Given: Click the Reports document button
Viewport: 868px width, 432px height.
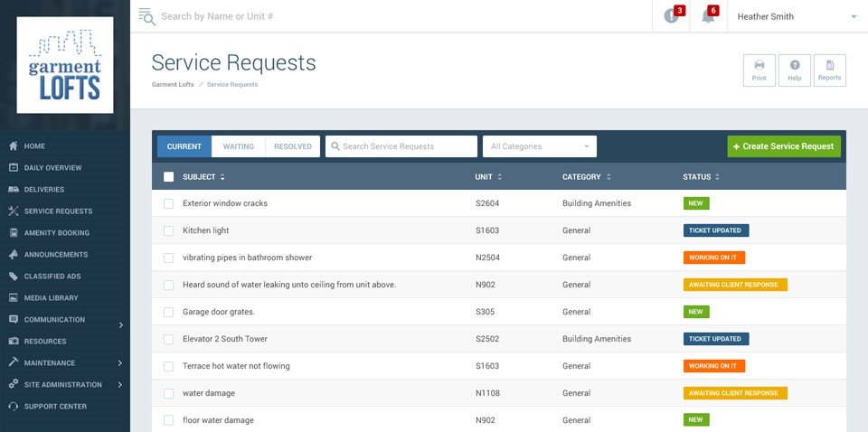Looking at the screenshot, I should pos(830,70).
